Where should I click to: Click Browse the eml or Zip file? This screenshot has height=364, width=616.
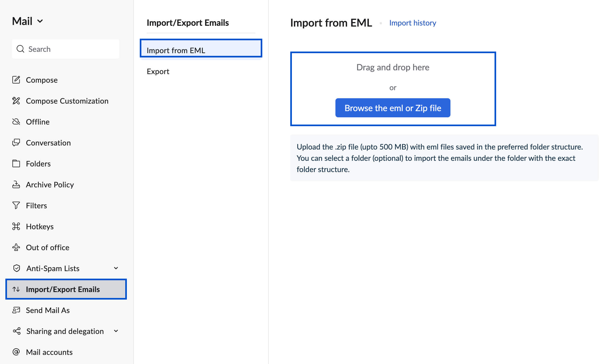tap(393, 107)
